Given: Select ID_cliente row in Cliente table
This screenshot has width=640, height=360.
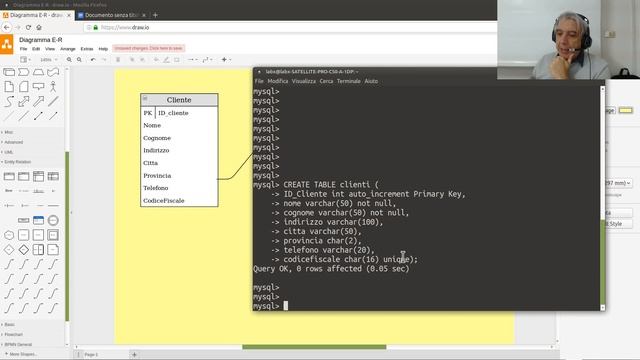Looking at the screenshot, I should (x=179, y=113).
